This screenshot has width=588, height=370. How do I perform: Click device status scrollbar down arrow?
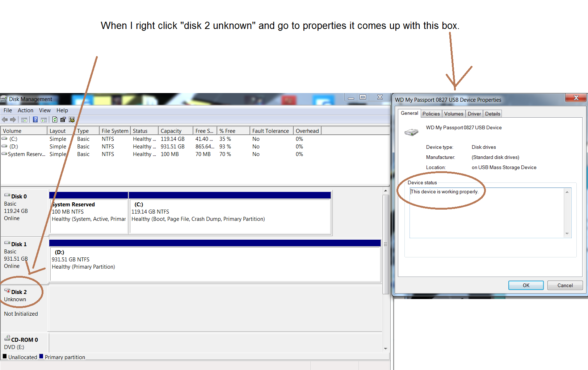tap(567, 234)
